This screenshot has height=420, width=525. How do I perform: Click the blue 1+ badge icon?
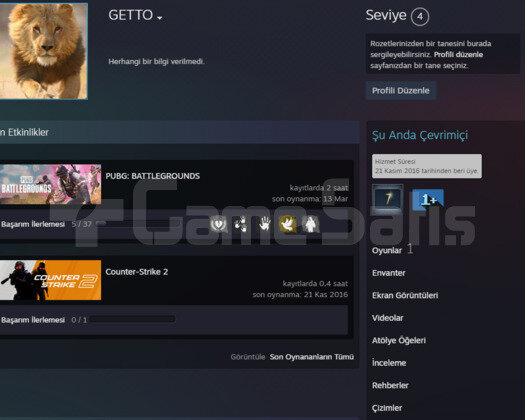(428, 200)
